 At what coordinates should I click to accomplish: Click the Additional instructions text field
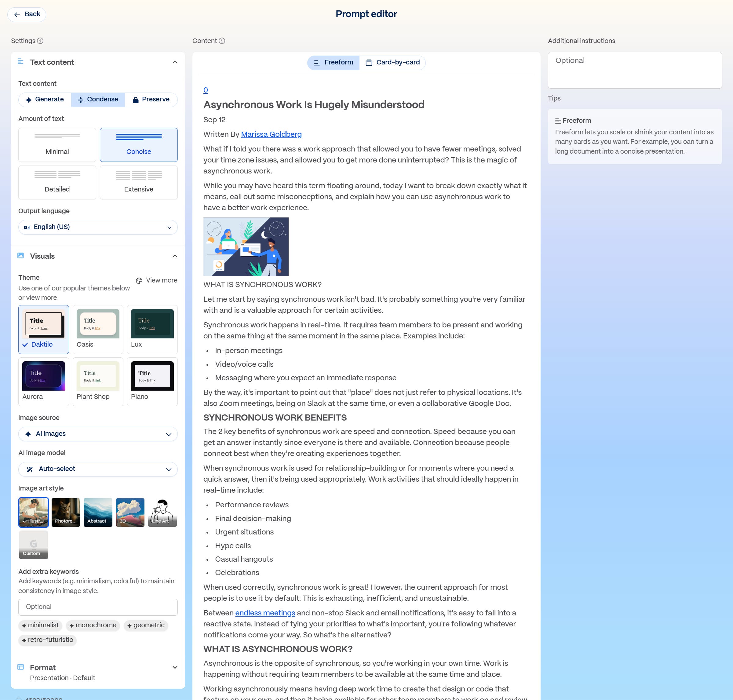634,70
